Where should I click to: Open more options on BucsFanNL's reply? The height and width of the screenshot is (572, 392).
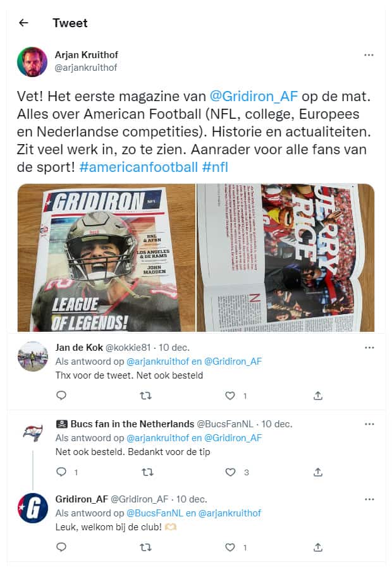point(369,424)
